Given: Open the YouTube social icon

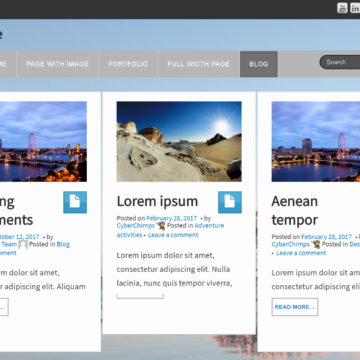Looking at the screenshot, I should point(342,8).
